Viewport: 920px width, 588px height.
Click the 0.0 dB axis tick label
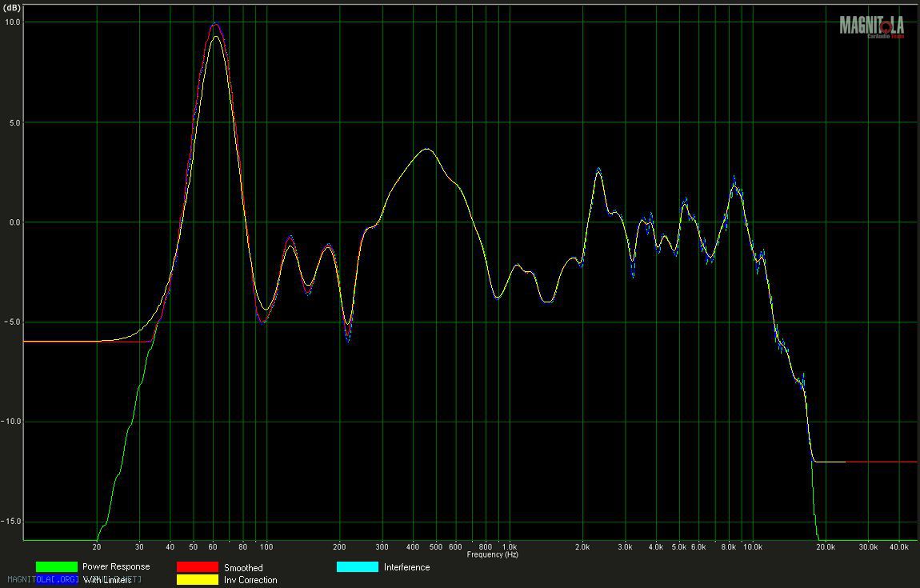[14, 222]
